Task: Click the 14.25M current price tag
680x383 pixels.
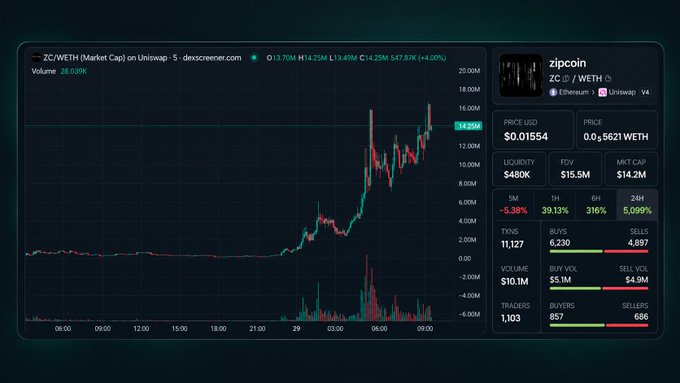Action: point(468,126)
